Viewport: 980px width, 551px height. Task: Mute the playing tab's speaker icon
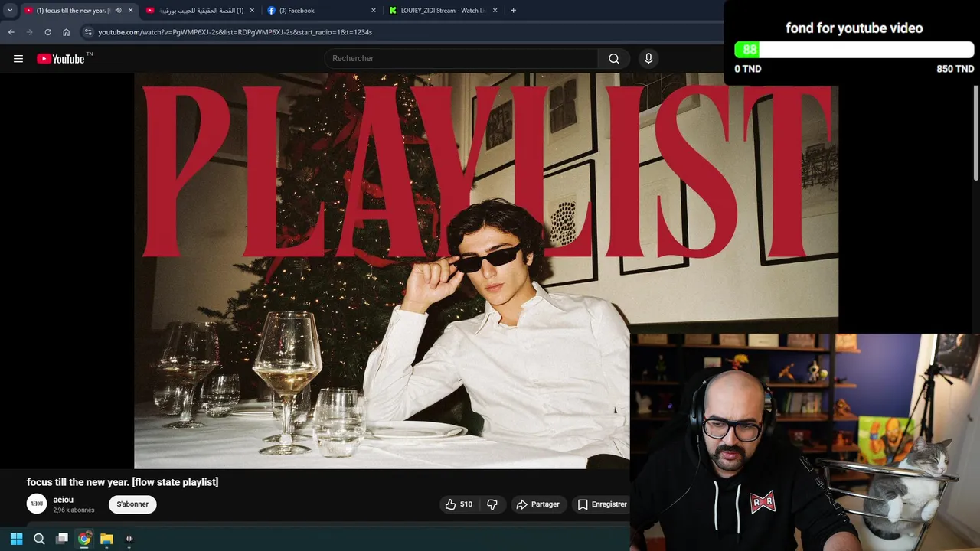(118, 11)
